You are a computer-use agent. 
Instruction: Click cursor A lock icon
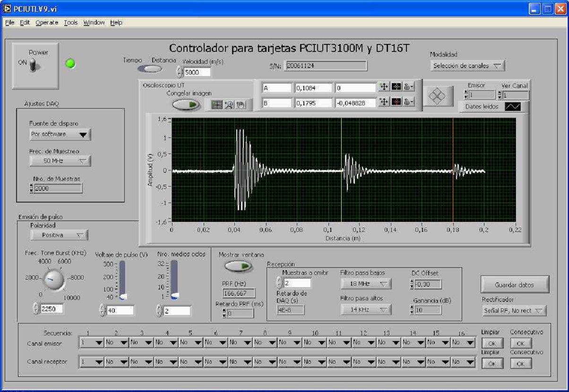[x=408, y=87]
